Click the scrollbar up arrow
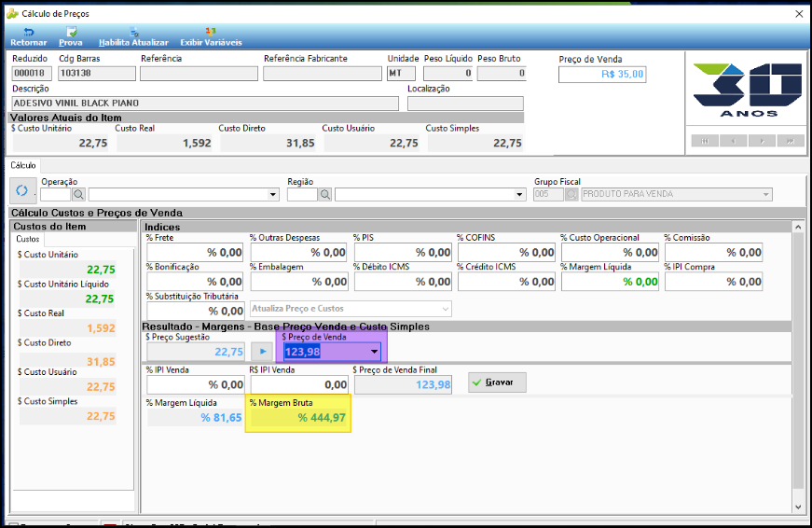Viewport: 812px width, 528px height. point(798,227)
